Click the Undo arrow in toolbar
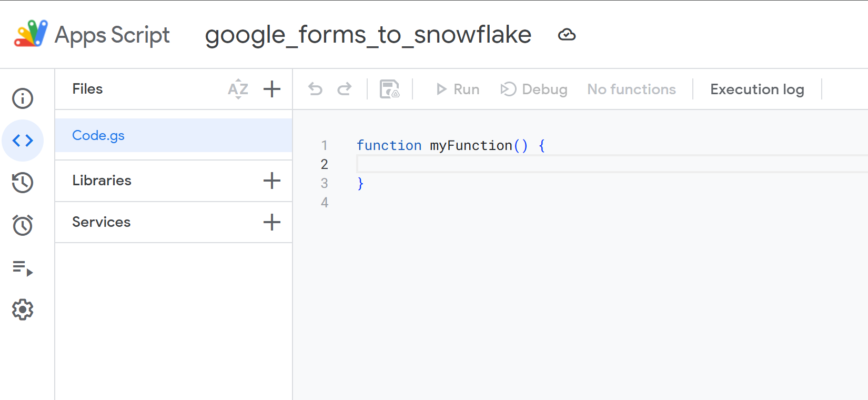The height and width of the screenshot is (400, 868). [315, 89]
